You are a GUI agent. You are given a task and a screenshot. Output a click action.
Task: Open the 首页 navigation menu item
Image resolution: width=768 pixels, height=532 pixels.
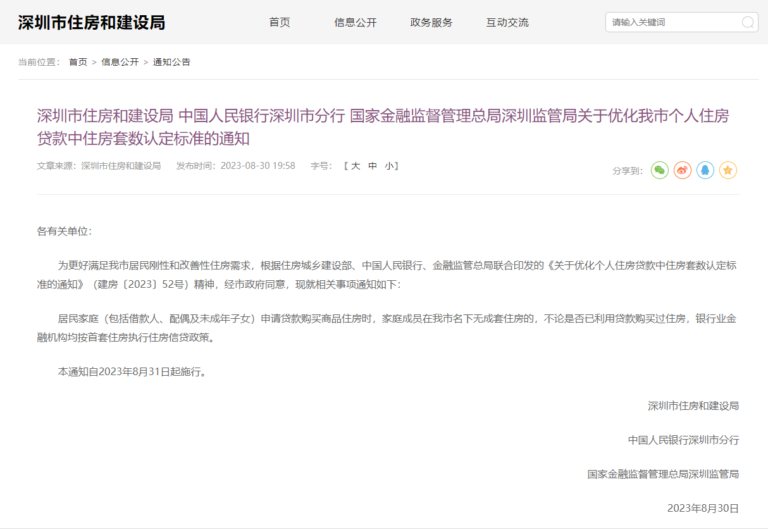[280, 23]
